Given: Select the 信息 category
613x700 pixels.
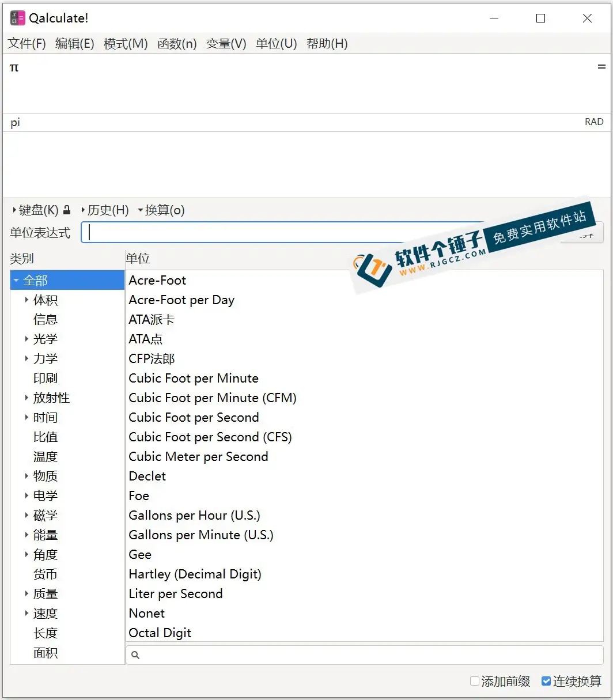Looking at the screenshot, I should point(46,319).
